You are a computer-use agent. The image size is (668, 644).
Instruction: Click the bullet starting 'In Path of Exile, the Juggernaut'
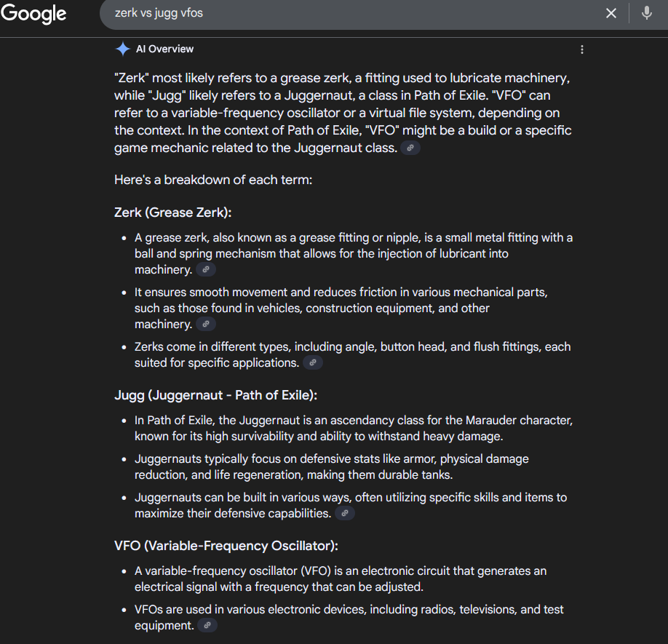(x=354, y=428)
